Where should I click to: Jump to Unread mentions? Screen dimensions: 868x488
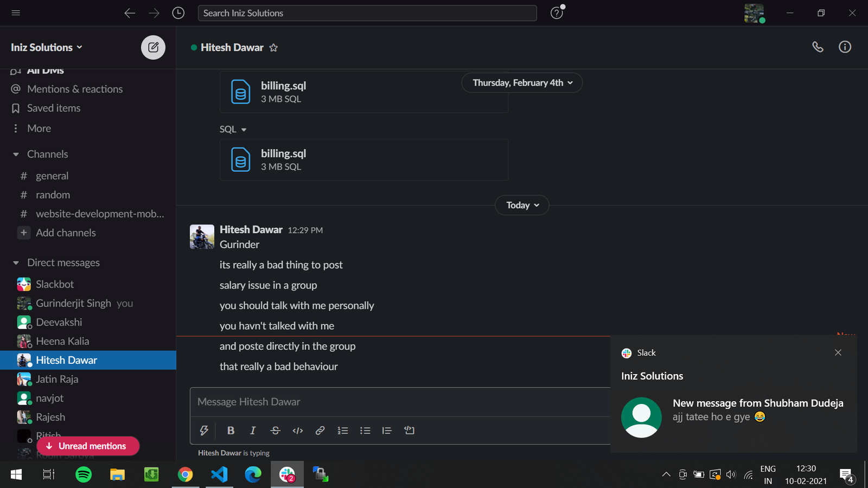click(x=88, y=446)
